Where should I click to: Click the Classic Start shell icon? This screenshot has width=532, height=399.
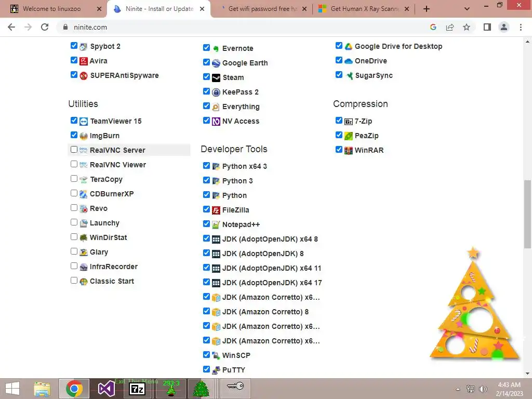pos(84,281)
